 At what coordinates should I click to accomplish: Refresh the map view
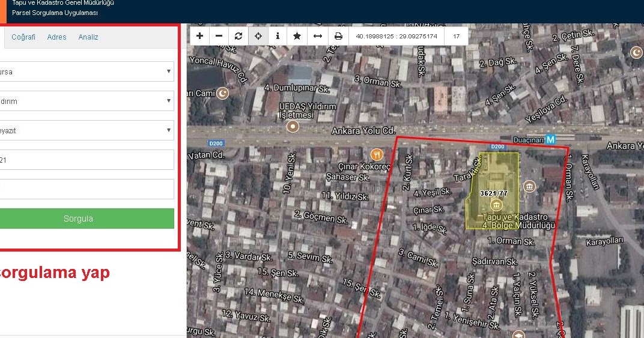238,36
